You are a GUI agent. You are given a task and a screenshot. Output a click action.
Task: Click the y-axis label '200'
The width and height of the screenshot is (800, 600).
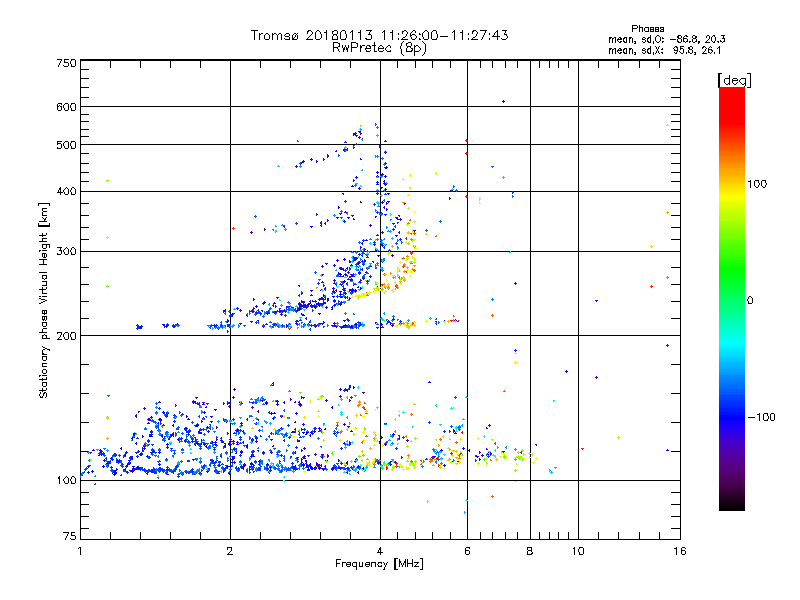[x=67, y=336]
